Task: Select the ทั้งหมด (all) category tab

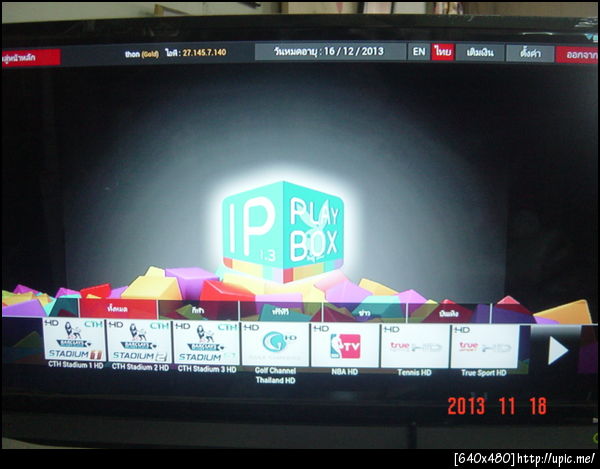Action: [x=118, y=309]
